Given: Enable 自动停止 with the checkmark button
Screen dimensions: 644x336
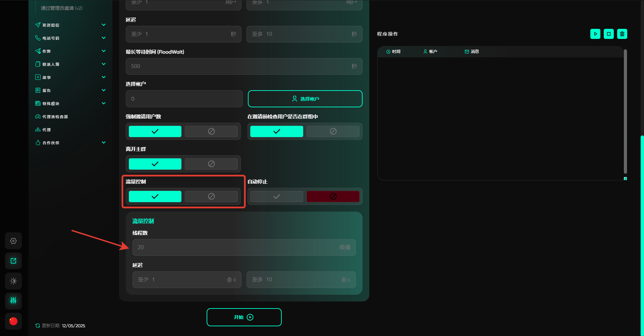Looking at the screenshot, I should click(276, 197).
